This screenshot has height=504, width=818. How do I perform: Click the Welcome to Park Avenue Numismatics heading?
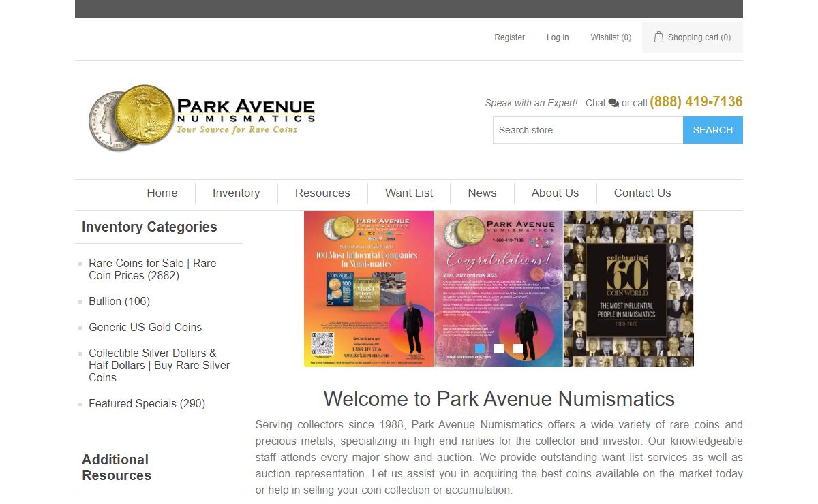(499, 398)
